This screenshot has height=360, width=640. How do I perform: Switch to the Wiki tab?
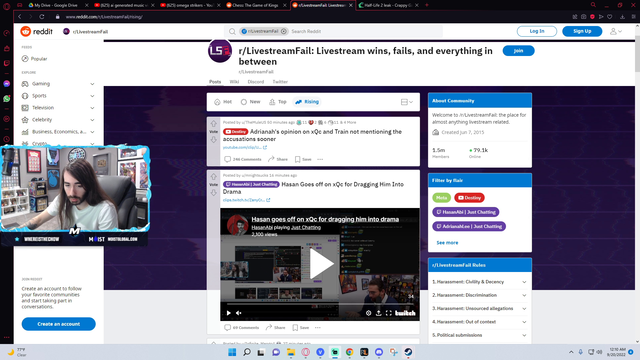click(234, 82)
